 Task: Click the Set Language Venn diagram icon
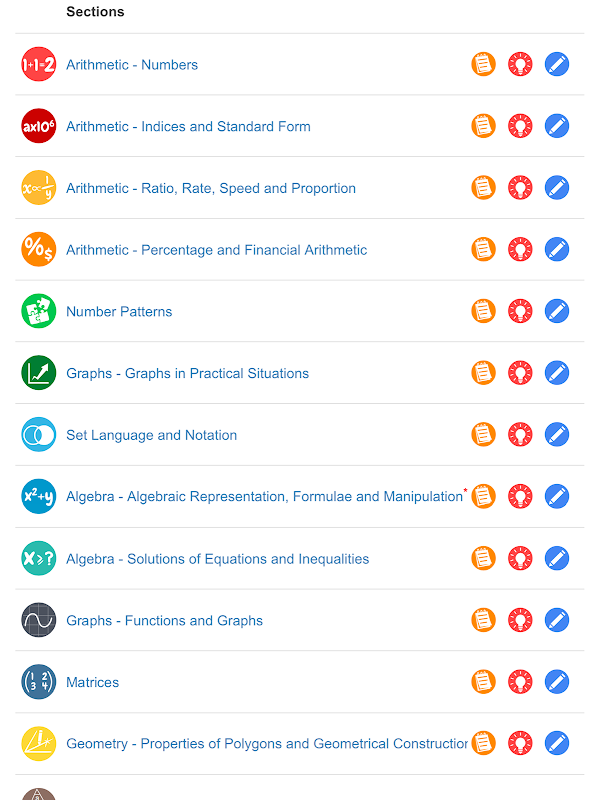pyautogui.click(x=39, y=435)
